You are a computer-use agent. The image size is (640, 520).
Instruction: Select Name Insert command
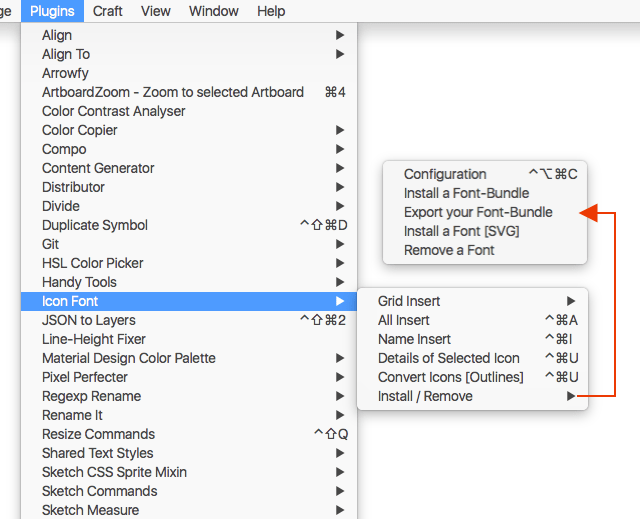pyautogui.click(x=414, y=339)
